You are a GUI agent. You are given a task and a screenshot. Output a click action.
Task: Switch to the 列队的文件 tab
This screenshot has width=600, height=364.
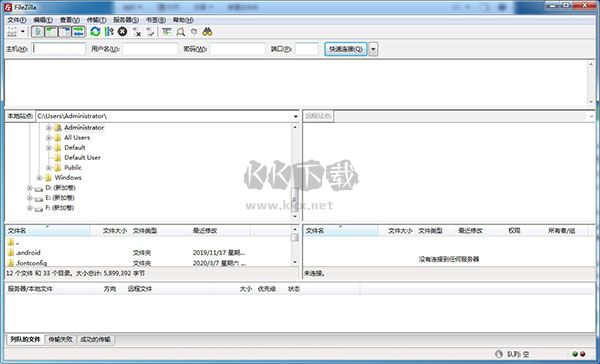pyautogui.click(x=25, y=340)
